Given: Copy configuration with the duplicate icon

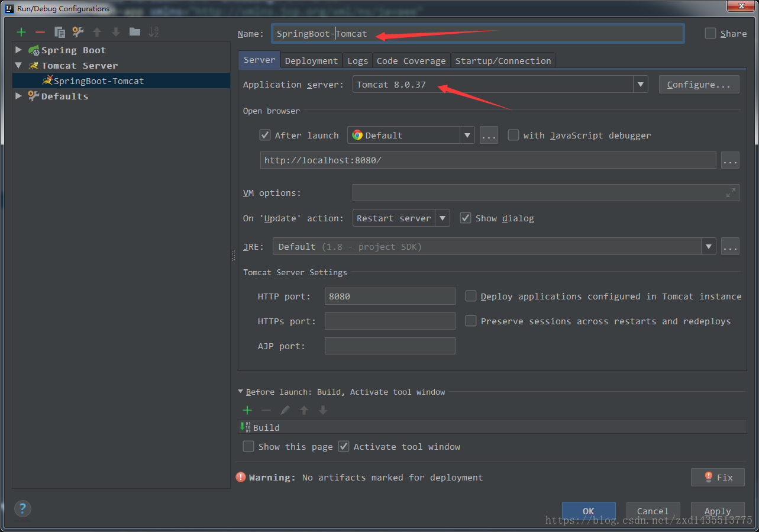Looking at the screenshot, I should tap(59, 32).
